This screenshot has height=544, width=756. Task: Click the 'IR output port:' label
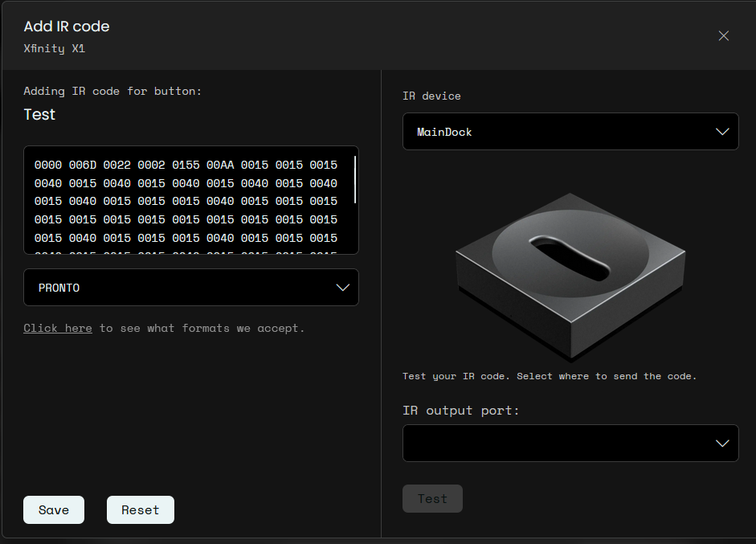pyautogui.click(x=461, y=411)
